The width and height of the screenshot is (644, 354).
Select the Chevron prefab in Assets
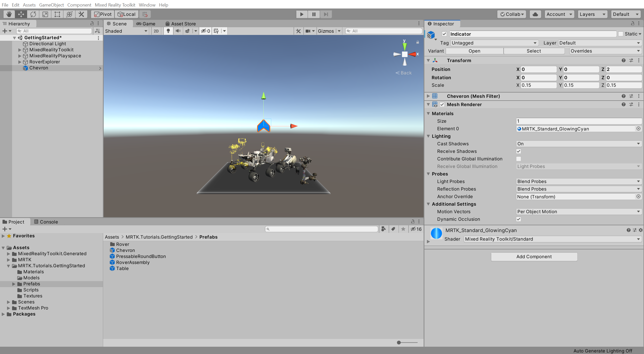tap(125, 250)
